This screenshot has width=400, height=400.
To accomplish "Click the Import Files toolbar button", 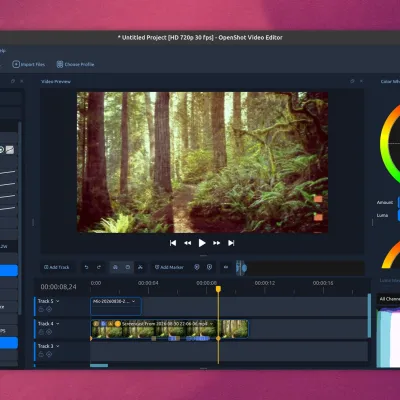I will (x=29, y=64).
